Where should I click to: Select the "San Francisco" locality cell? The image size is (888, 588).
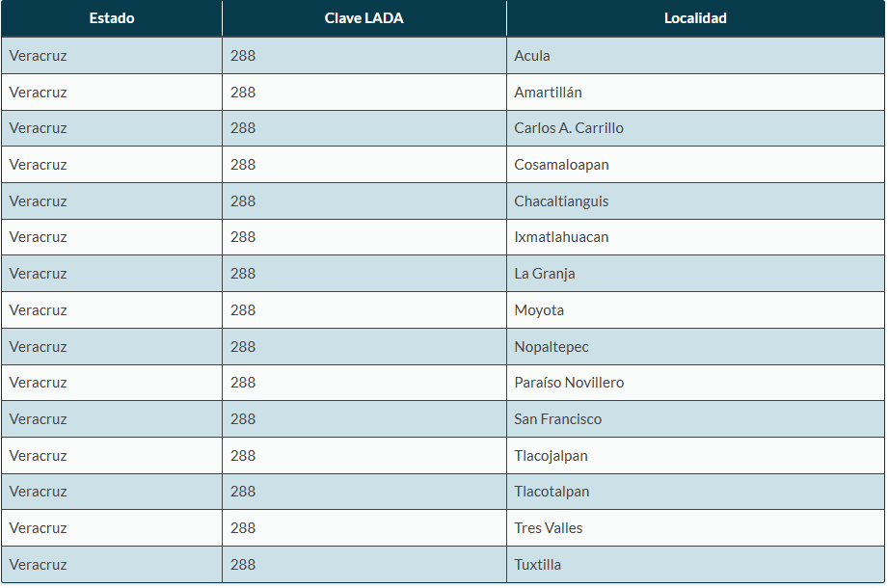point(695,418)
